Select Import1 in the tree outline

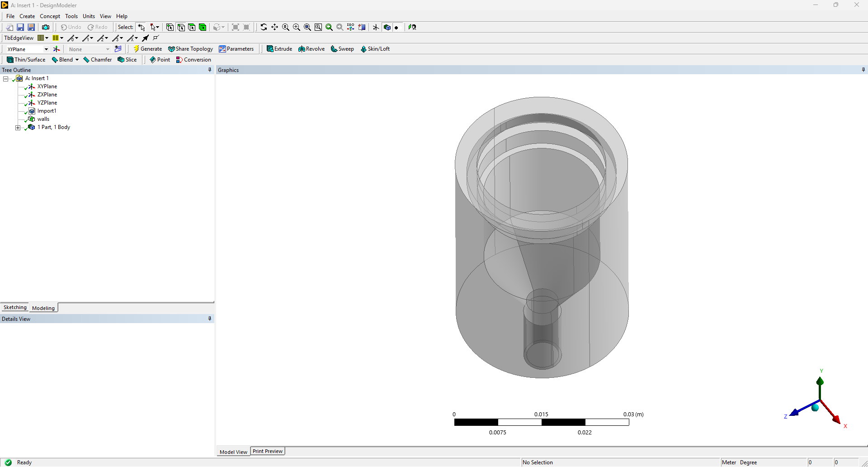point(47,111)
